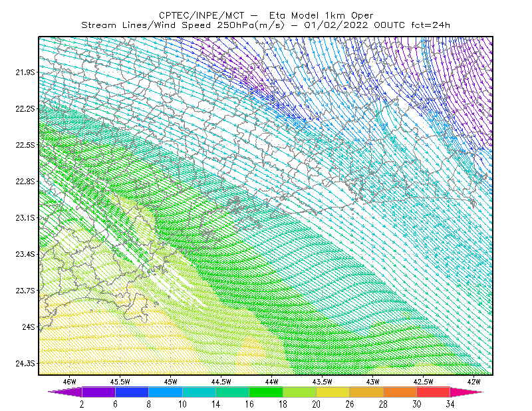This screenshot has width=532, height=411.
Task: Click the red 30-34 colorbar segment
Action: pyautogui.click(x=434, y=392)
